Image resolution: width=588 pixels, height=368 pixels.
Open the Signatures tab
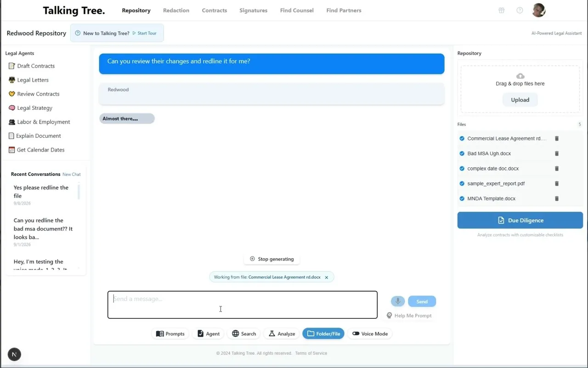pyautogui.click(x=253, y=11)
